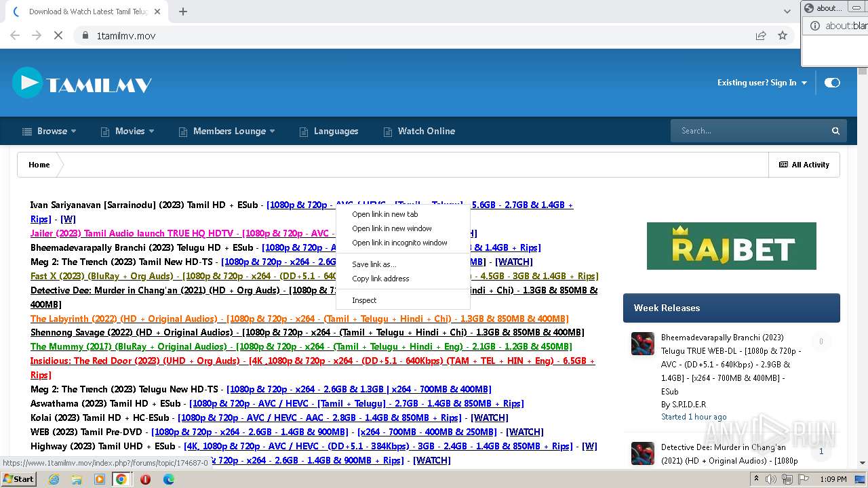Open media player taskbar icon
The image size is (868, 488).
pos(100,479)
